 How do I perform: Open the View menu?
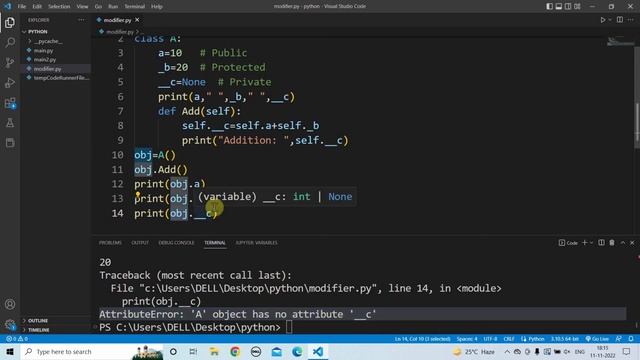(82, 6)
